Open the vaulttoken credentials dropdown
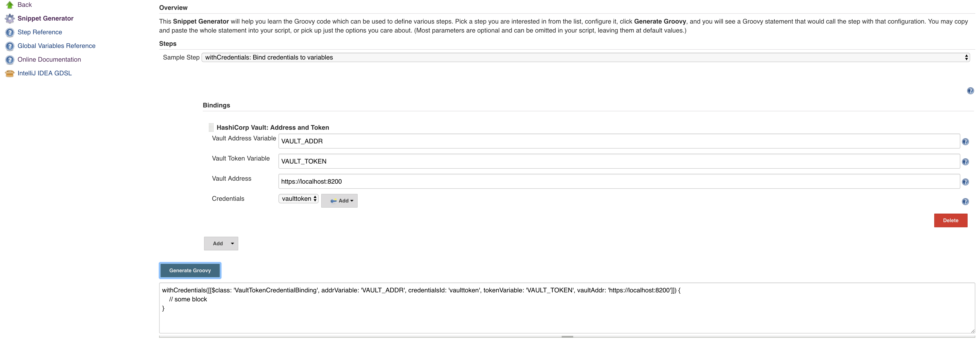980x342 pixels. 298,199
